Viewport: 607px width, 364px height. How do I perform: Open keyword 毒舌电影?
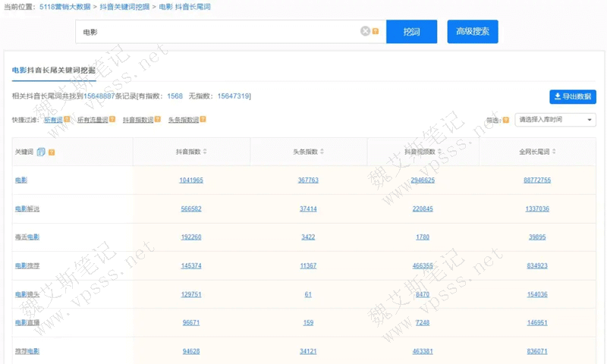click(27, 237)
